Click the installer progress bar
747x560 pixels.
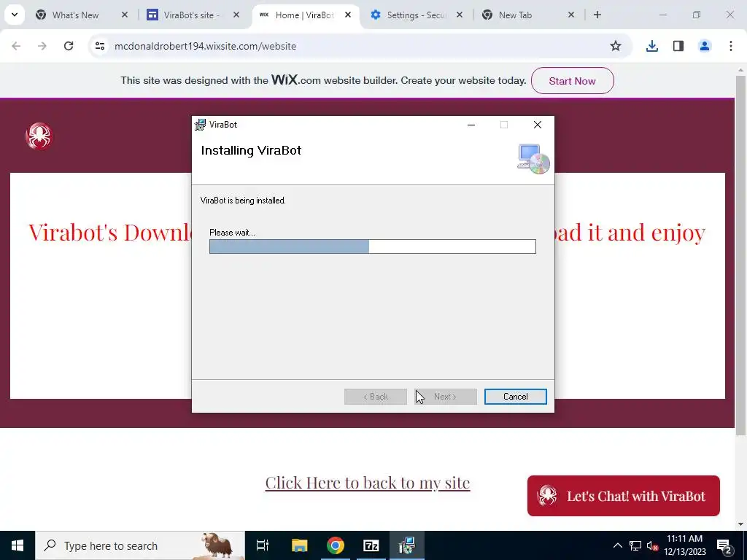pyautogui.click(x=373, y=246)
